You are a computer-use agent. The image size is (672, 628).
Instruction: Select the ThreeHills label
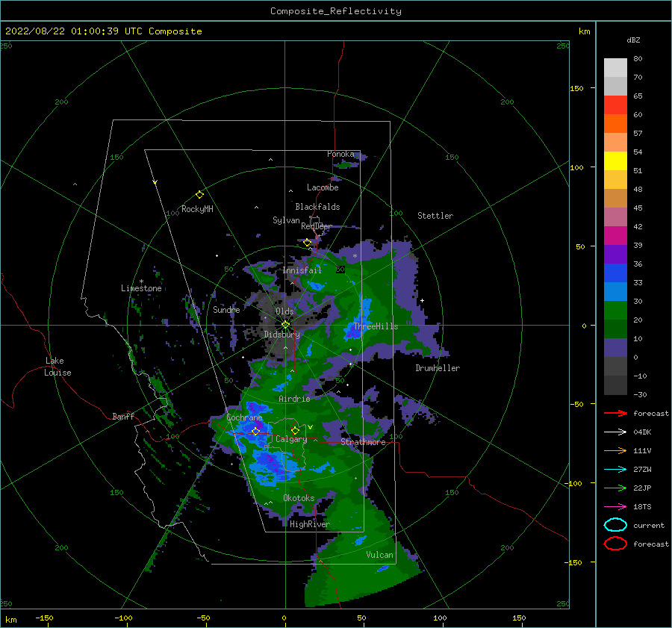tap(376, 326)
